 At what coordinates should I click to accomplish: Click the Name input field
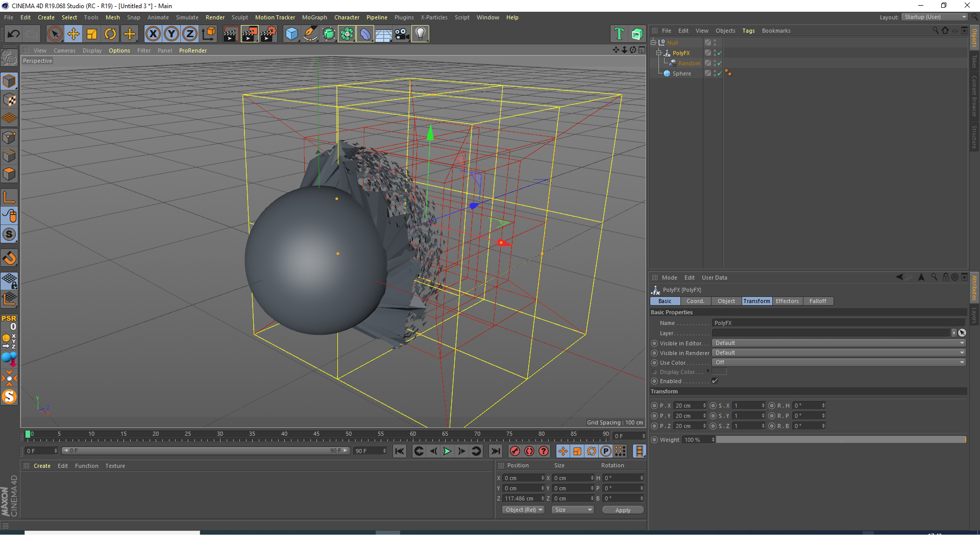(839, 323)
